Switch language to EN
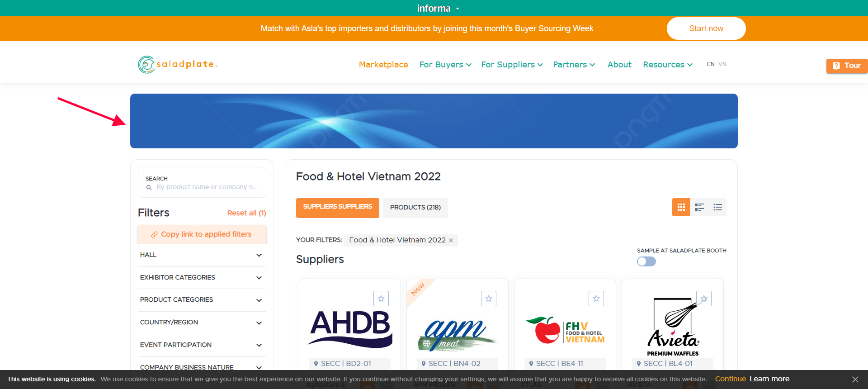This screenshot has height=389, width=868. coord(711,64)
